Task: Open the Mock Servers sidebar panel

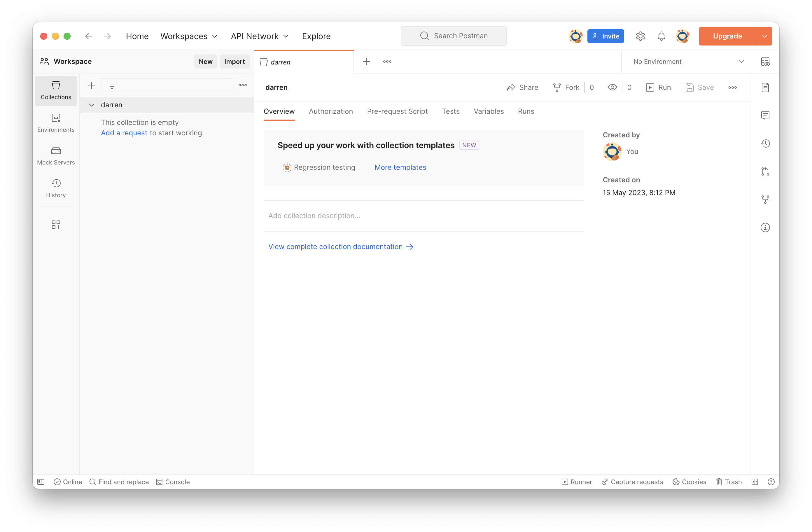Action: pos(56,156)
